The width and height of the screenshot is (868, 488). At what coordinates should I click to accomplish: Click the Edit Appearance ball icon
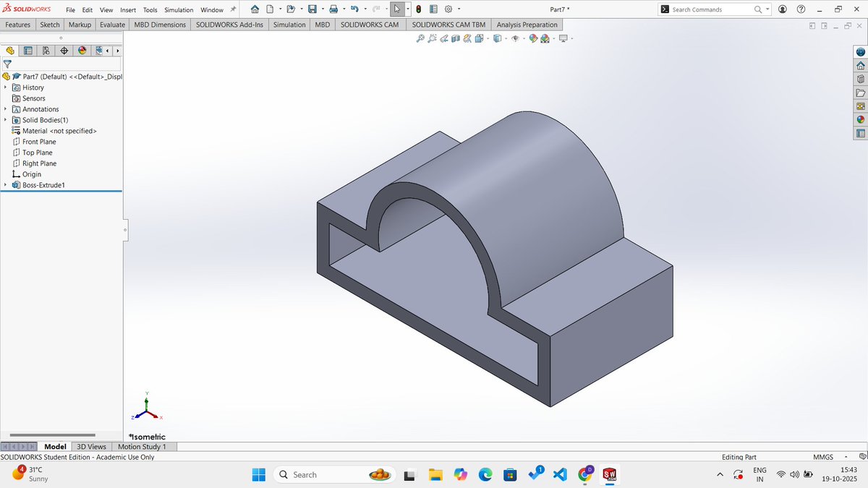pyautogui.click(x=534, y=38)
